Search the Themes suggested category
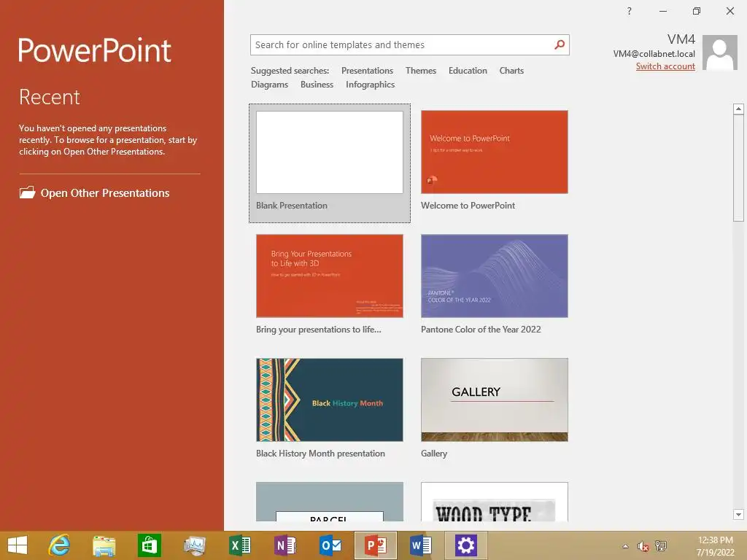Screen dimensions: 747x560 (x=421, y=71)
